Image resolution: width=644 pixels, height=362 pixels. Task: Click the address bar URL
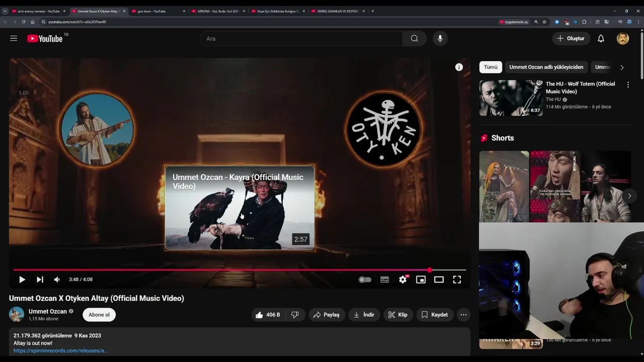pyautogui.click(x=77, y=22)
